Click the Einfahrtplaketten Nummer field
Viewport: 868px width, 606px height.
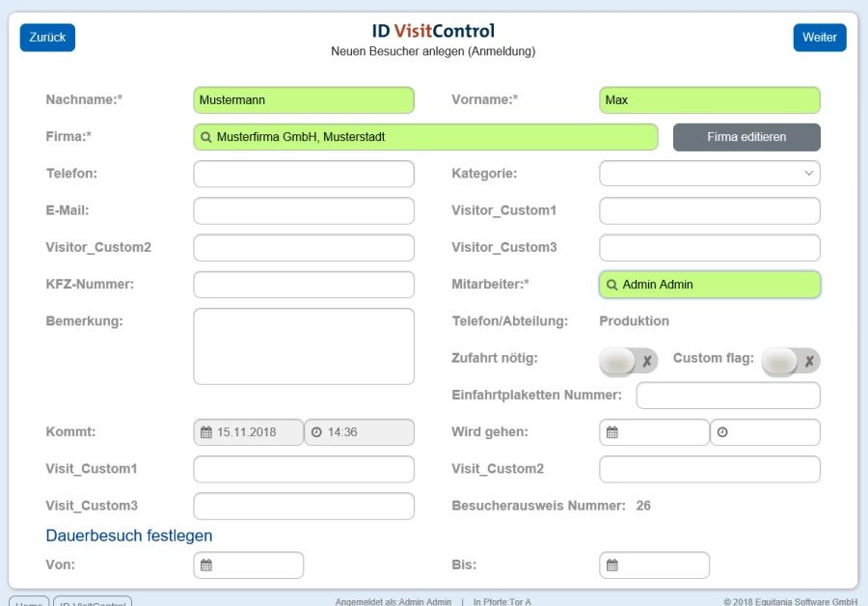728,396
